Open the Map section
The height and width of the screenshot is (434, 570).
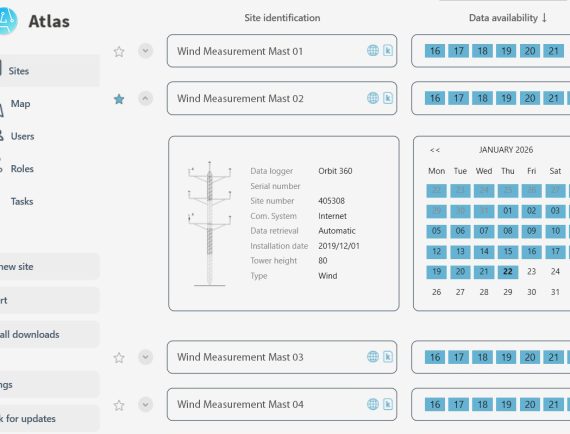click(20, 104)
